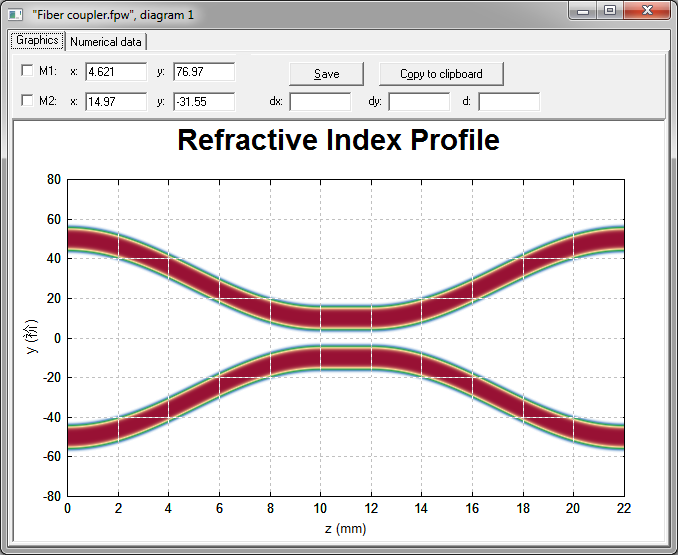The width and height of the screenshot is (678, 555).
Task: Focus the M2 x coordinate field
Action: 116,102
